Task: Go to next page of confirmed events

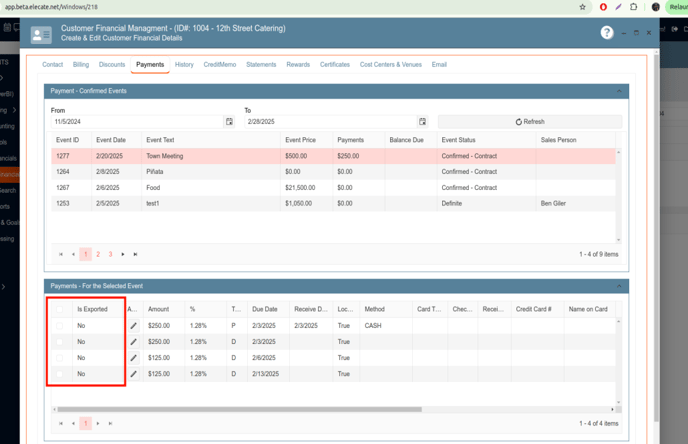Action: click(x=123, y=254)
